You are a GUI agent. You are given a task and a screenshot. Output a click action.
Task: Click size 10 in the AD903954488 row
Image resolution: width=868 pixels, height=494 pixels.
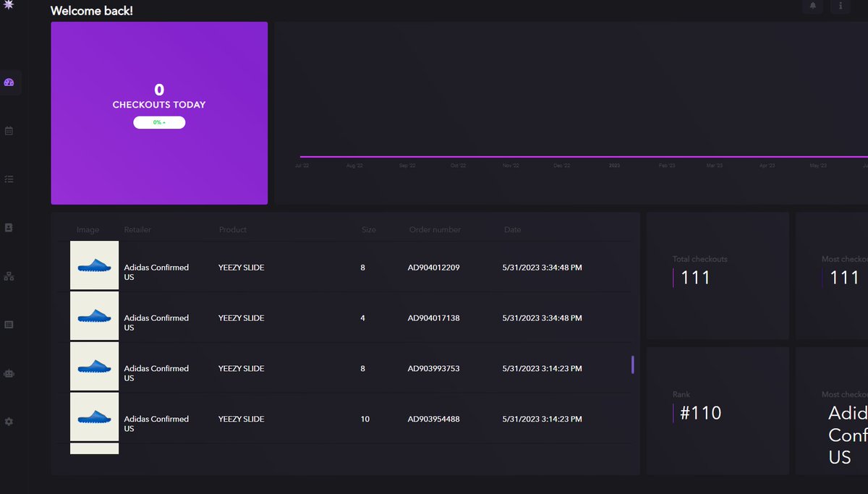[365, 420]
